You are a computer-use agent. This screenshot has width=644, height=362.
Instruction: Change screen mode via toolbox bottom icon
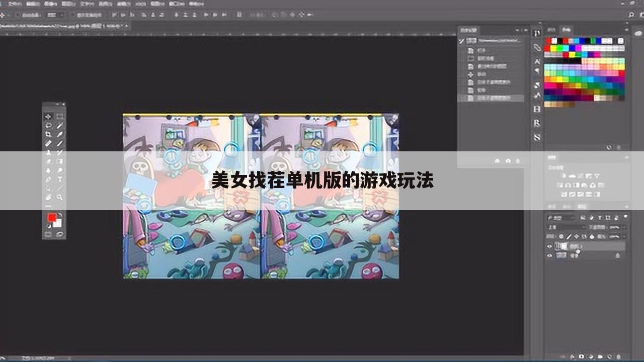pos(60,234)
